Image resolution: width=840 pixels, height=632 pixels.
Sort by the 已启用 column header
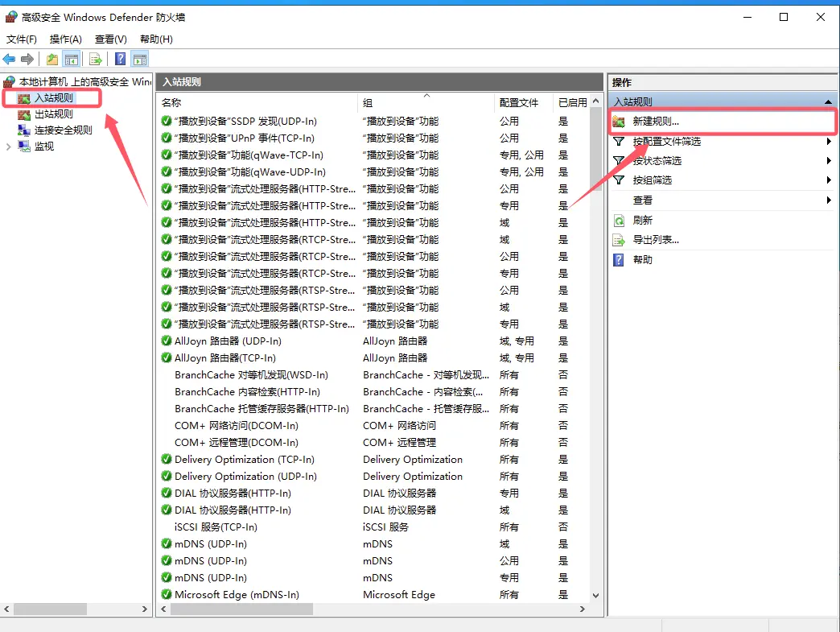[x=572, y=102]
